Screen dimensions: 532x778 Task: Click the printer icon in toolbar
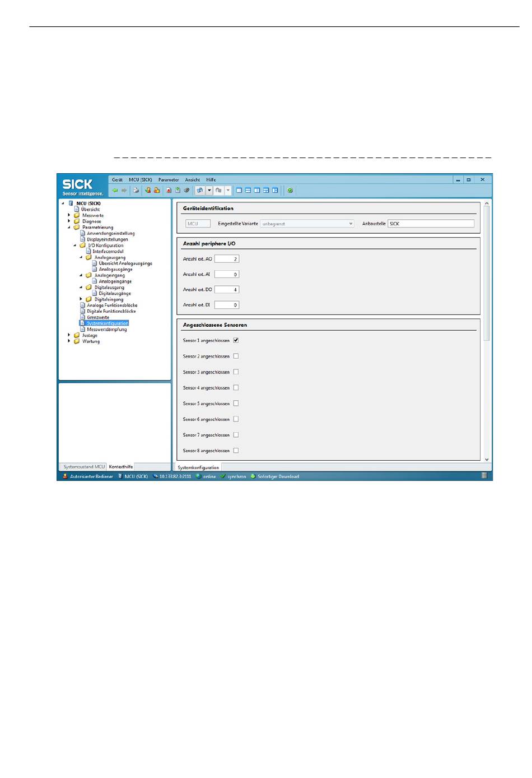point(136,191)
